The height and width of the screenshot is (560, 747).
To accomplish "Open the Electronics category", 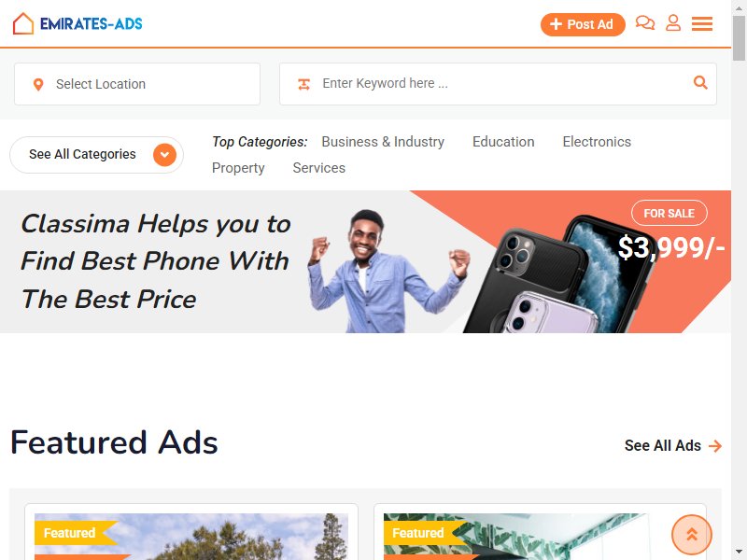I will click(597, 142).
